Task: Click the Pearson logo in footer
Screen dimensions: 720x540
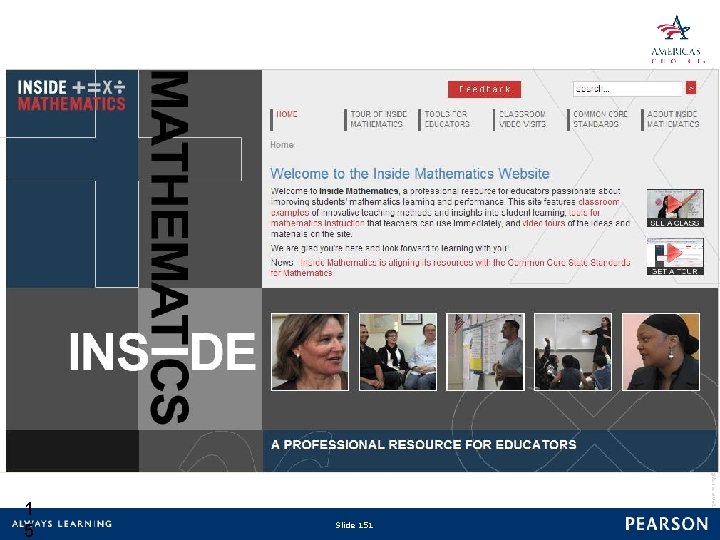Action: (x=666, y=523)
